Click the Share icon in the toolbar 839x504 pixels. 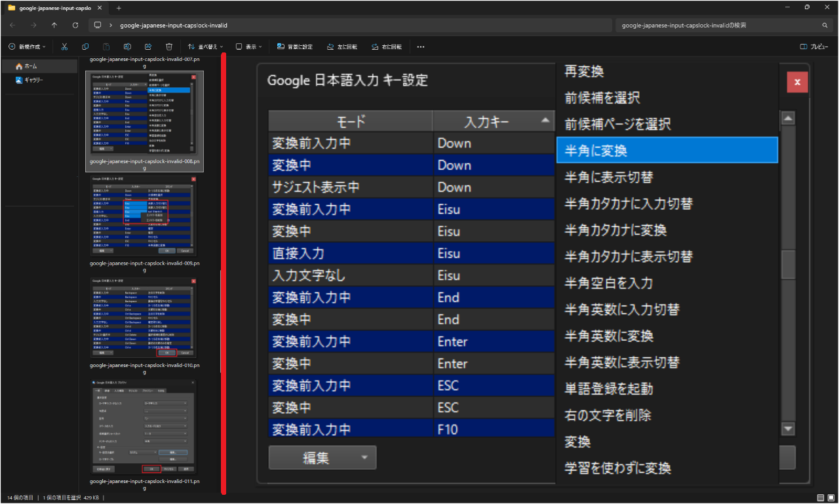[x=148, y=47]
